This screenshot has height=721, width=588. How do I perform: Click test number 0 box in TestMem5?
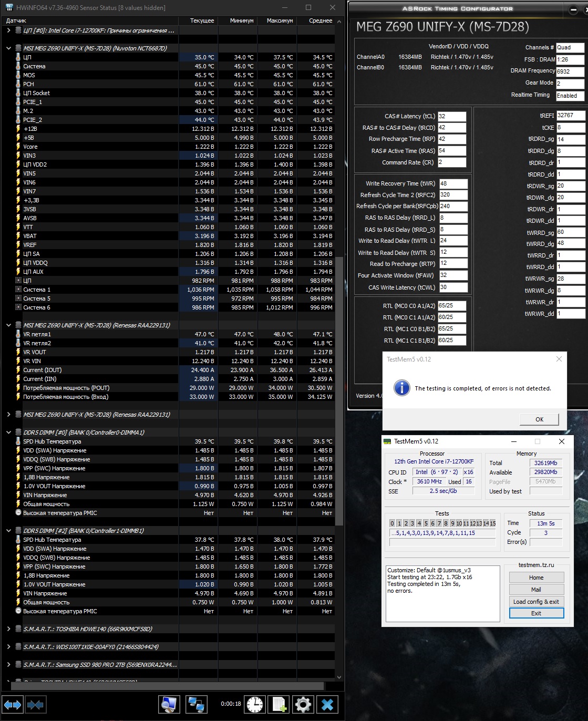click(392, 523)
